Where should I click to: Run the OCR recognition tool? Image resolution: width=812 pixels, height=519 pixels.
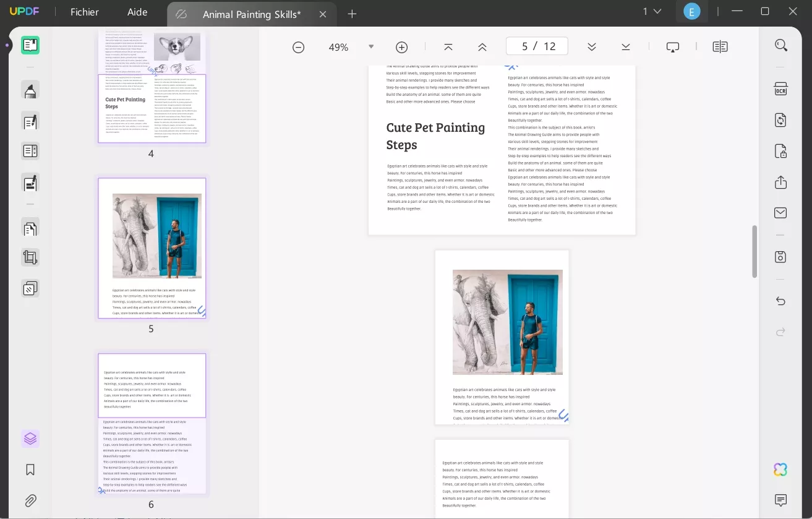(x=780, y=89)
